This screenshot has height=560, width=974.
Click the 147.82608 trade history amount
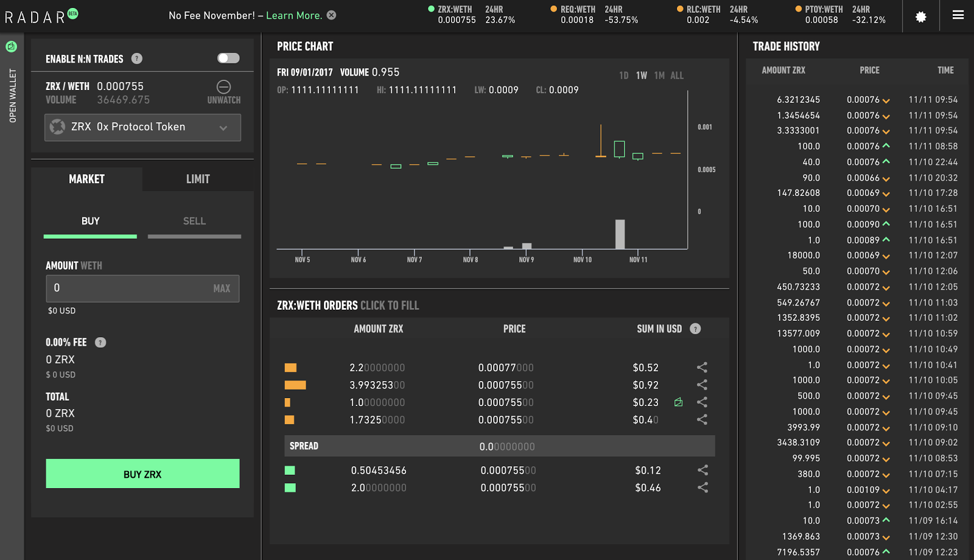click(798, 192)
